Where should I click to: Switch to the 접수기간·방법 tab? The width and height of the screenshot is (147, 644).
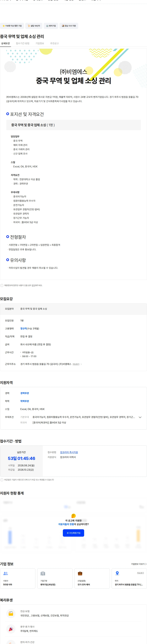(x=23, y=43)
